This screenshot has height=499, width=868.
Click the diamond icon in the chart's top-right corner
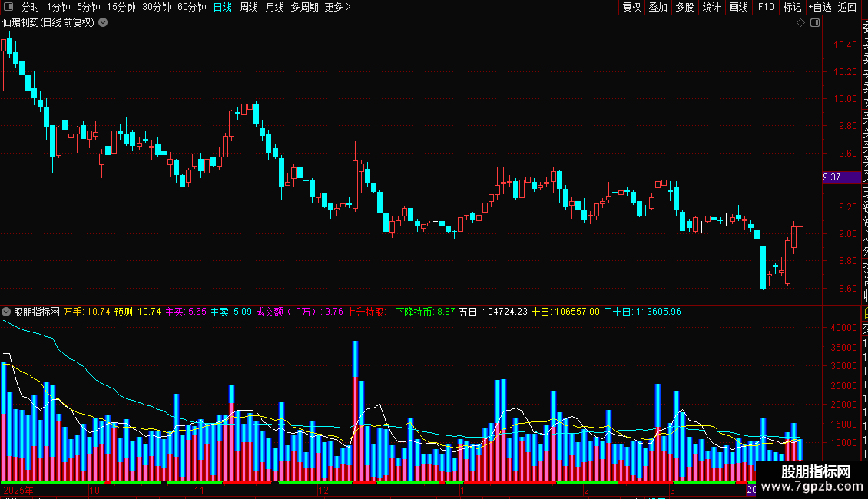coord(800,23)
